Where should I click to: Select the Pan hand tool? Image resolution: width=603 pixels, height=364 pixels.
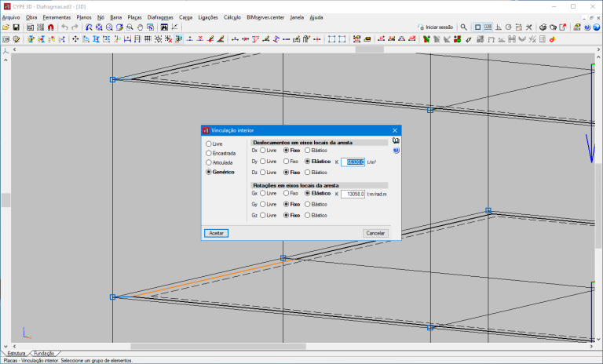coord(139,27)
